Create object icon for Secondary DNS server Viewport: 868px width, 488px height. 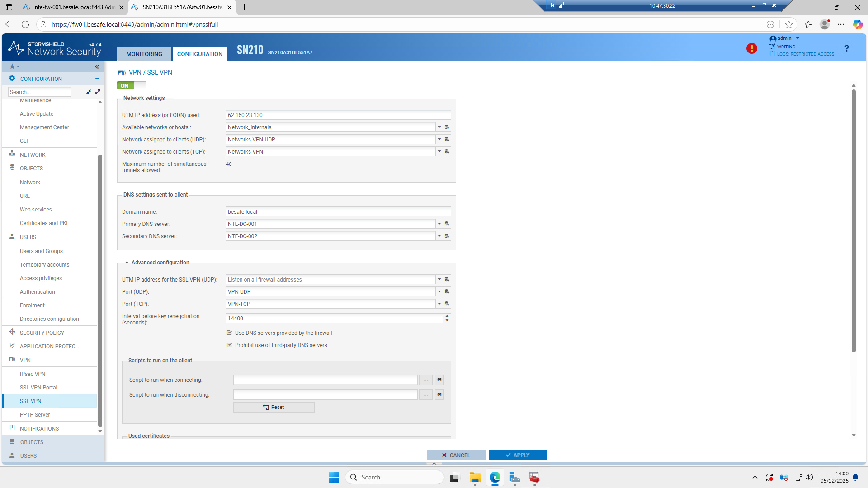point(447,236)
